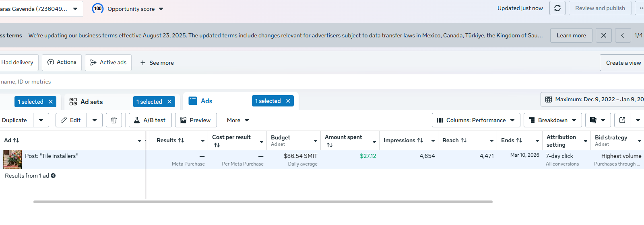The image size is (644, 225).
Task: Open the reports icon dropdown
Action: pyautogui.click(x=597, y=120)
